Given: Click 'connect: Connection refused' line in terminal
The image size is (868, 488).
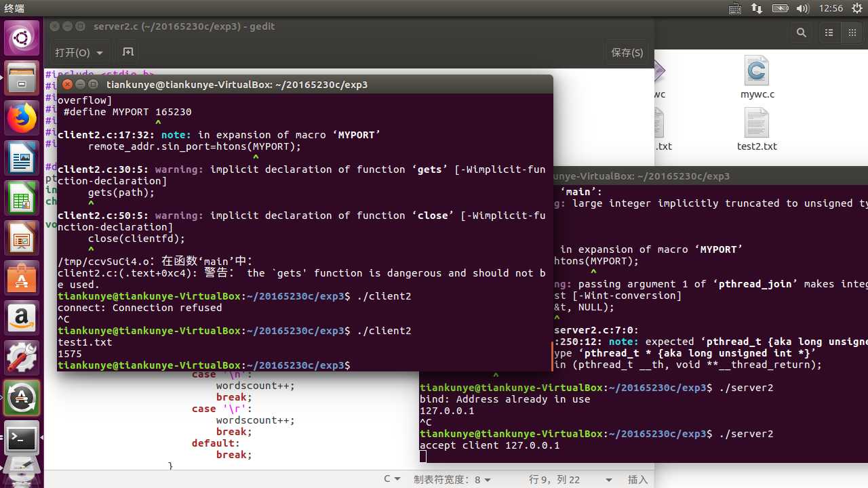Looking at the screenshot, I should [140, 308].
